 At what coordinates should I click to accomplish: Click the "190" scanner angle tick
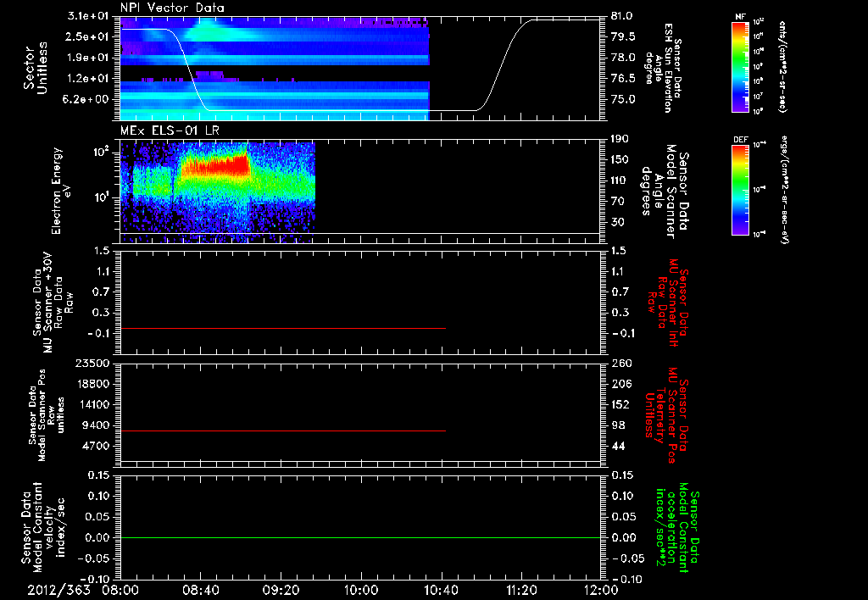coord(620,139)
